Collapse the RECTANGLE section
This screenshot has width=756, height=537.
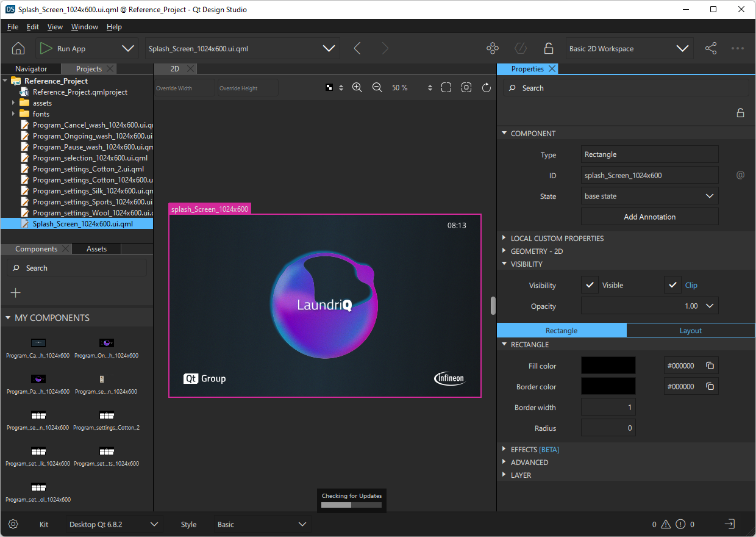[504, 344]
